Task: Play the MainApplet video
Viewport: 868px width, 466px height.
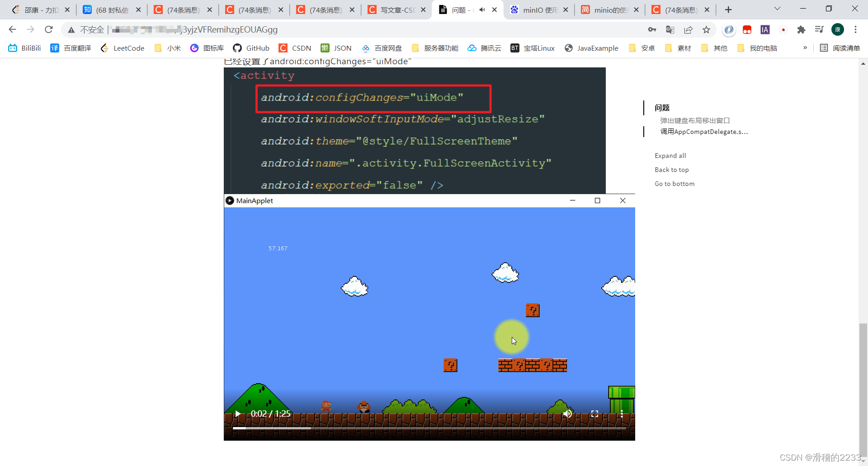Action: pyautogui.click(x=238, y=414)
